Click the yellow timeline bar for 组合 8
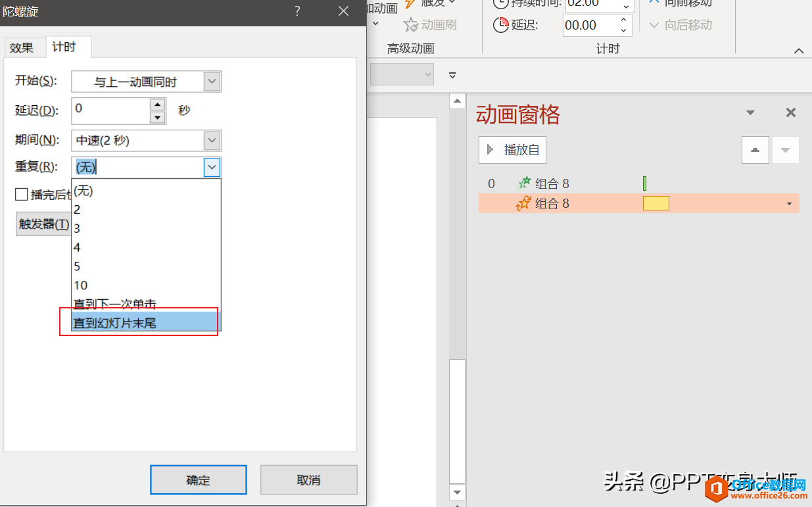This screenshot has width=812, height=507. click(x=656, y=204)
